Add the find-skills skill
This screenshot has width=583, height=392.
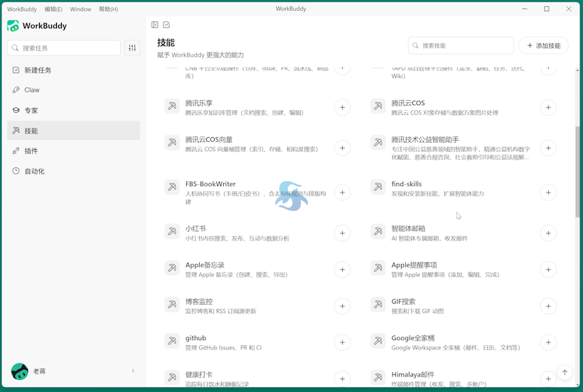click(548, 192)
